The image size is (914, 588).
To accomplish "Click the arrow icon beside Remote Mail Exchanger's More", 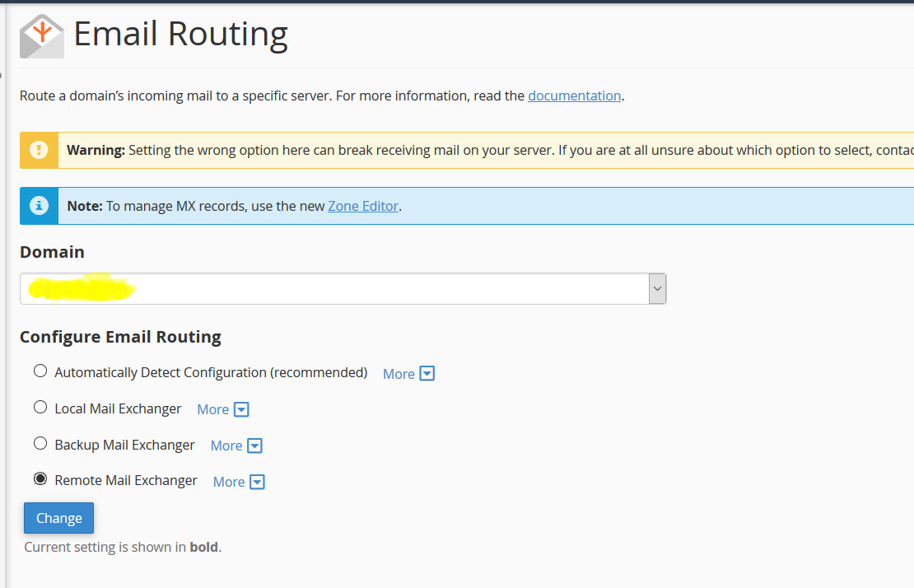I will [257, 482].
